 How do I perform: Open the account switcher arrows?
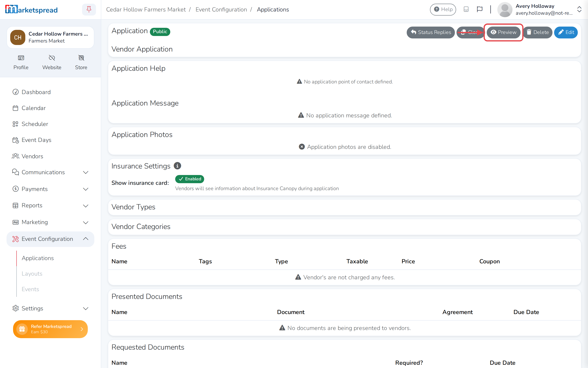pyautogui.click(x=579, y=9)
